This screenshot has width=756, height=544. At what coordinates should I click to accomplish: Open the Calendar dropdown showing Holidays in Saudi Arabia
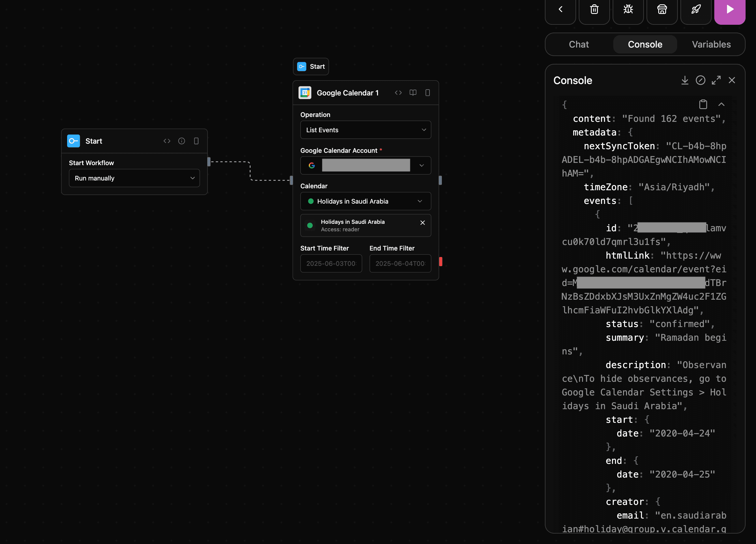click(x=365, y=201)
